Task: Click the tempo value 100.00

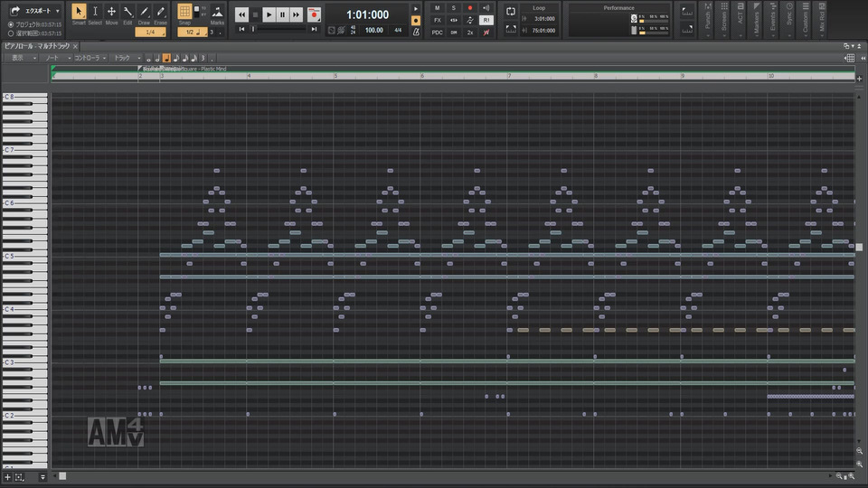Action: [x=373, y=31]
